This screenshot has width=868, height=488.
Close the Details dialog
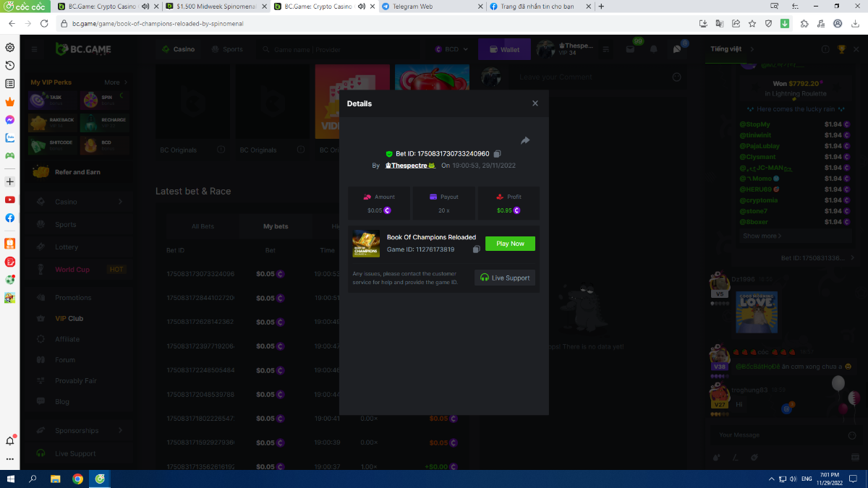point(535,103)
